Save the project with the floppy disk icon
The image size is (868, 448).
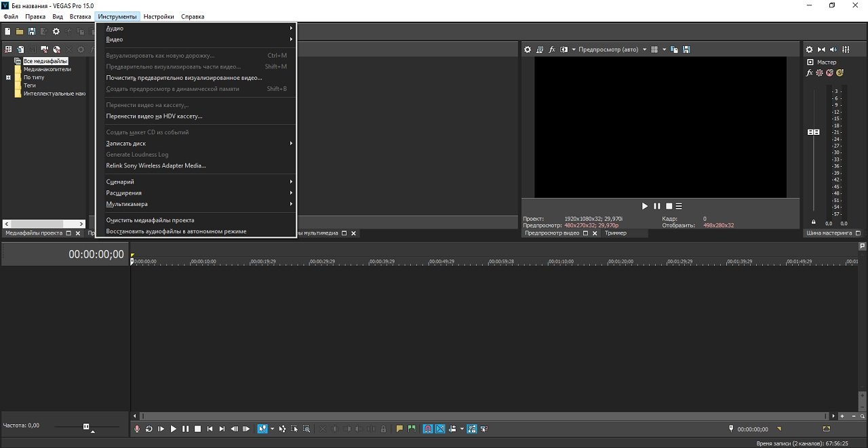pos(32,31)
